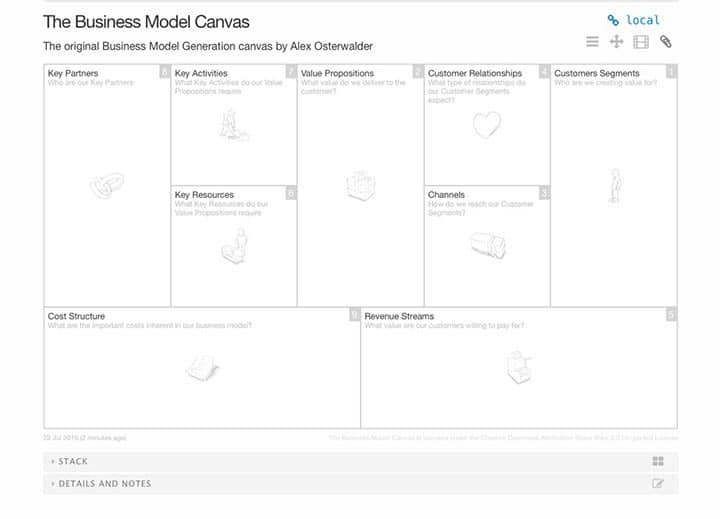720x519 pixels.
Task: Click the cash register icon in Revenue Streams
Action: tap(517, 367)
